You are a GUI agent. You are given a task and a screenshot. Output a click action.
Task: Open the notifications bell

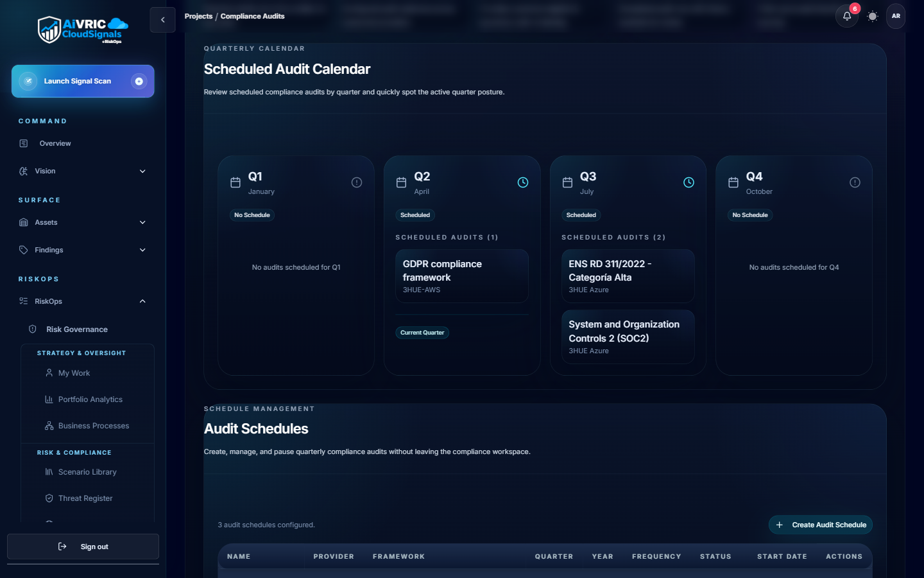pyautogui.click(x=847, y=16)
